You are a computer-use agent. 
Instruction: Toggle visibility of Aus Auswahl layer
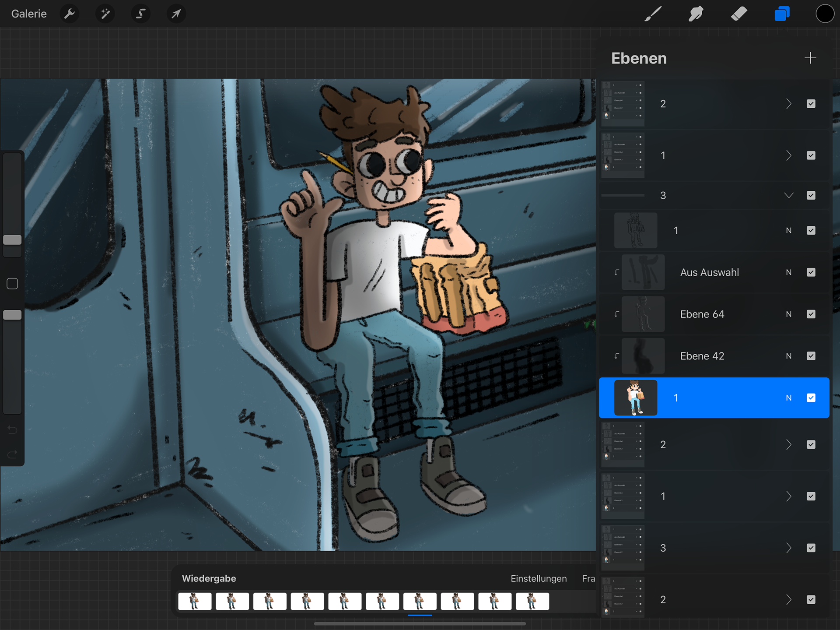(x=811, y=272)
